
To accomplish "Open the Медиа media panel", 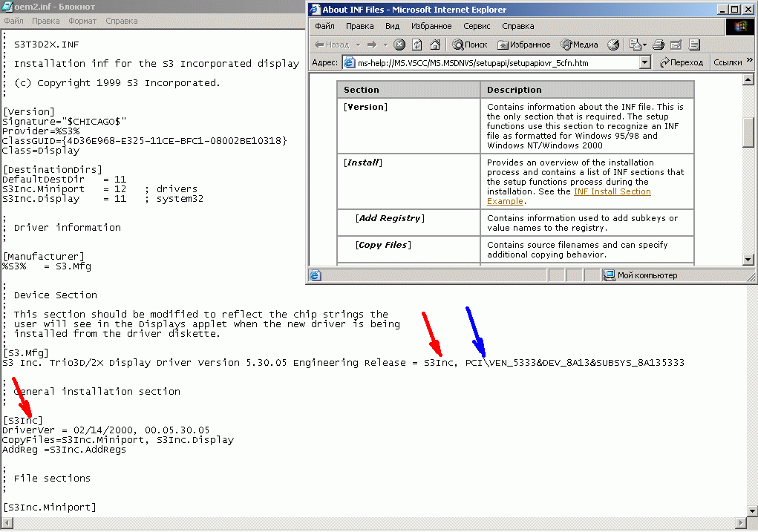I will coord(579,45).
